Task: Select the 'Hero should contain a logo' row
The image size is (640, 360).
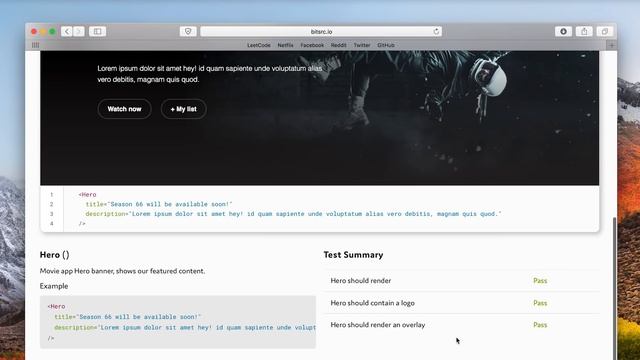Action: coord(461,303)
